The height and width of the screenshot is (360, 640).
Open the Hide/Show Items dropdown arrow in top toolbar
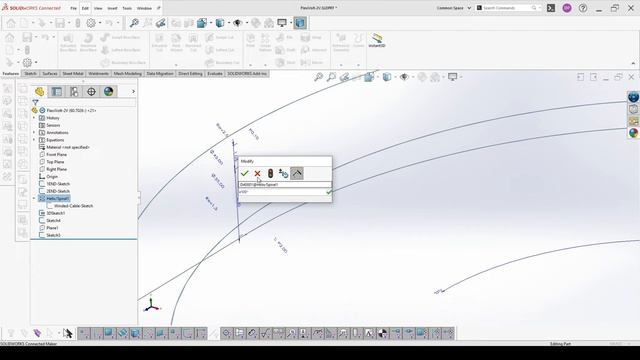tap(247, 23)
